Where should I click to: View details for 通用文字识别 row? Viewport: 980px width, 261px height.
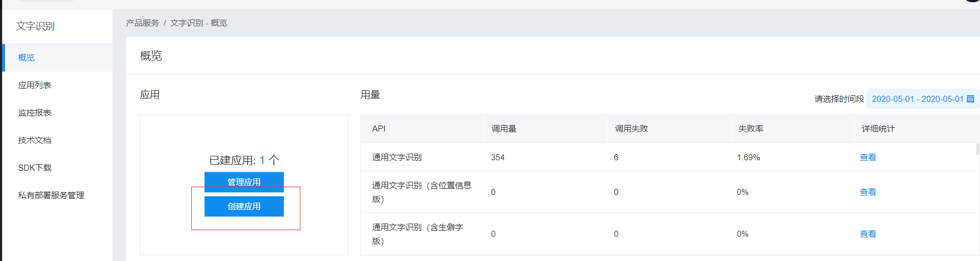(868, 157)
